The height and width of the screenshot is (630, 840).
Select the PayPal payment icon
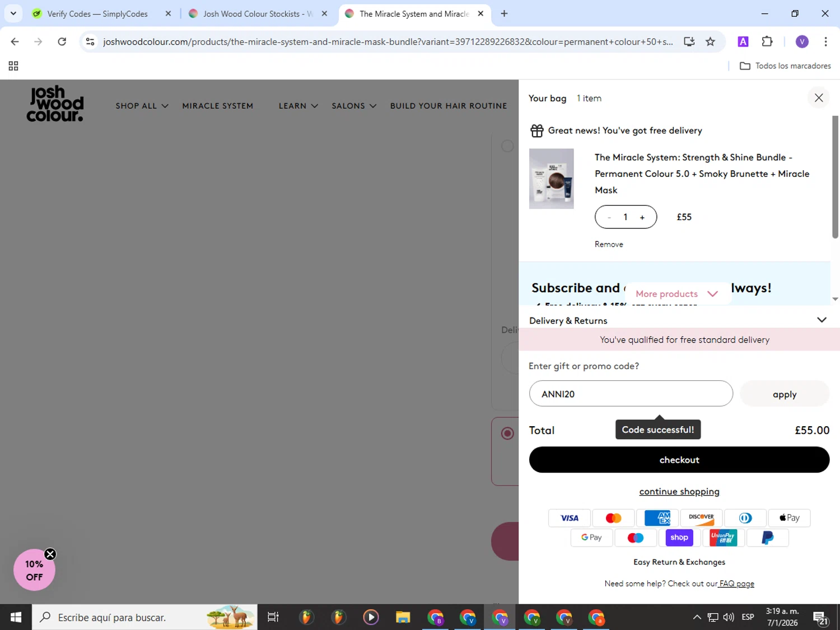pos(767,538)
